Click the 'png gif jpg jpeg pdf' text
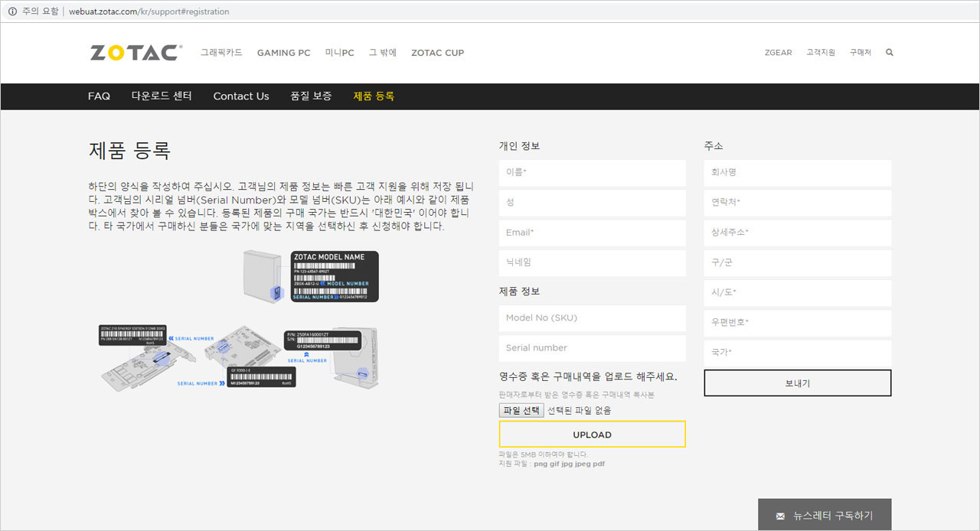 click(569, 464)
